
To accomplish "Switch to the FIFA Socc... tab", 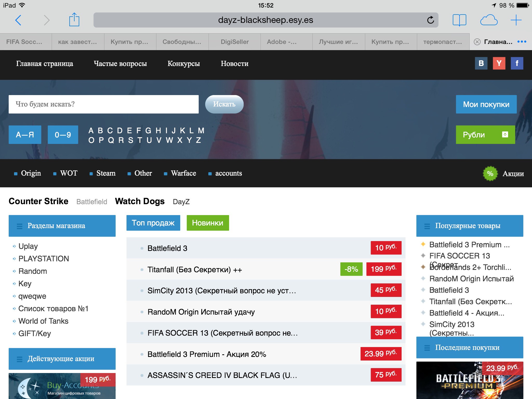I will click(26, 42).
